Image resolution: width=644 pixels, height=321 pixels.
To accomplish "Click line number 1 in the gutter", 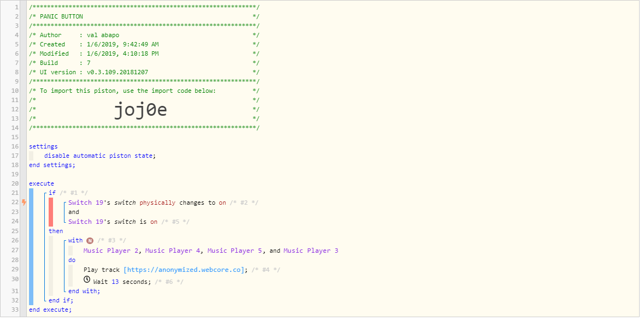I will coord(17,8).
